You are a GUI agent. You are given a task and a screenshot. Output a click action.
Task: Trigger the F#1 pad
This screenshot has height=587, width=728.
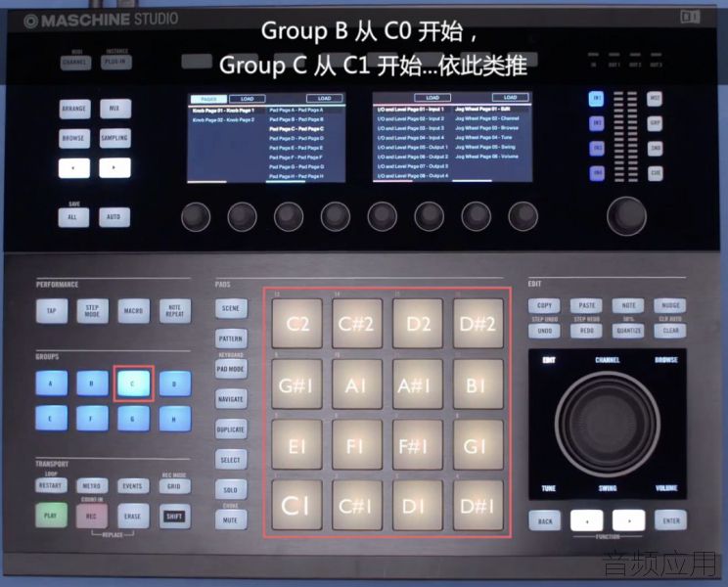pyautogui.click(x=418, y=444)
